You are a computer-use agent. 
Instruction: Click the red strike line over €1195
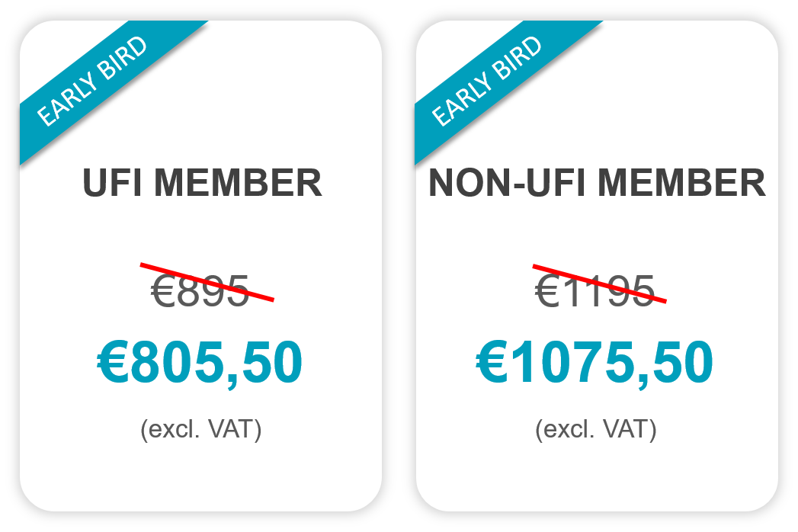(x=600, y=284)
